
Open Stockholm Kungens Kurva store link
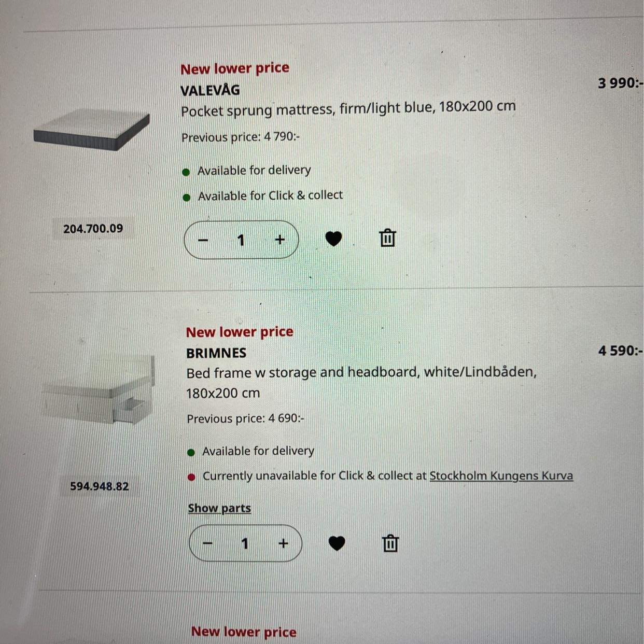click(x=501, y=475)
